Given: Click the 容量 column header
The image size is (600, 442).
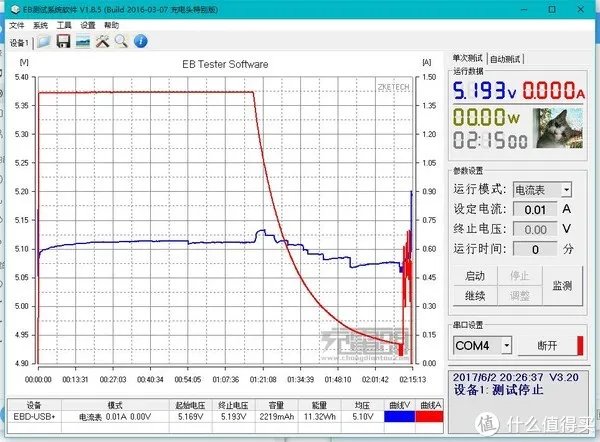Looking at the screenshot, I should [276, 405].
